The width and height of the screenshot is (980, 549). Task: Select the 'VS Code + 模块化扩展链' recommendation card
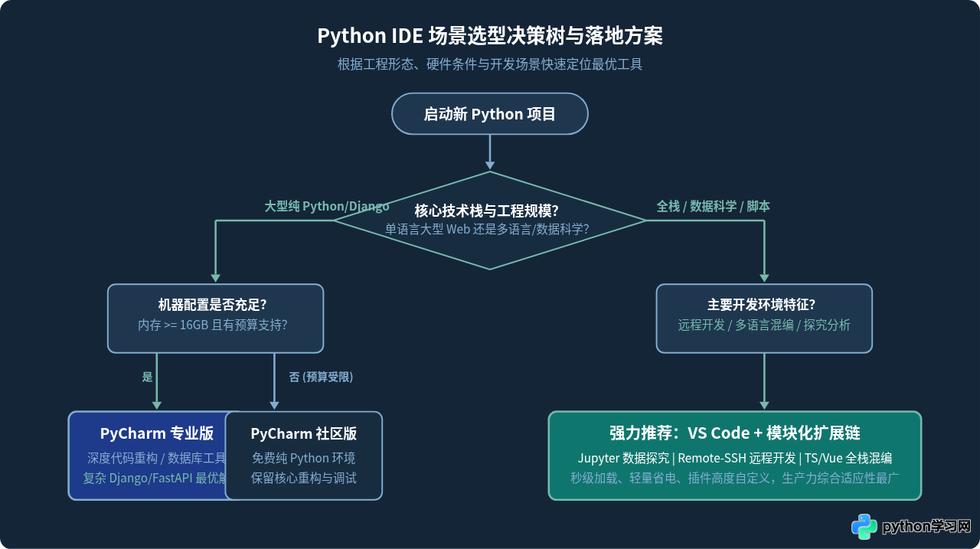pos(735,456)
